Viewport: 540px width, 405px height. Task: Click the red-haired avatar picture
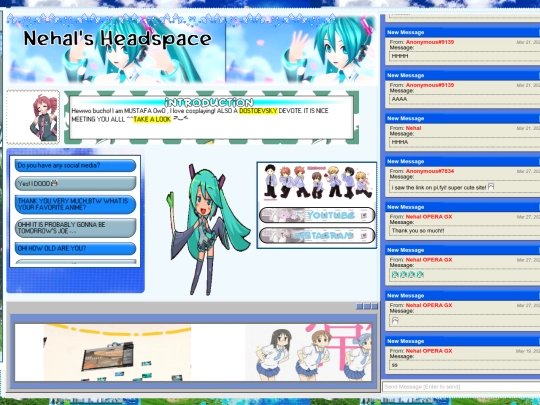(x=33, y=117)
